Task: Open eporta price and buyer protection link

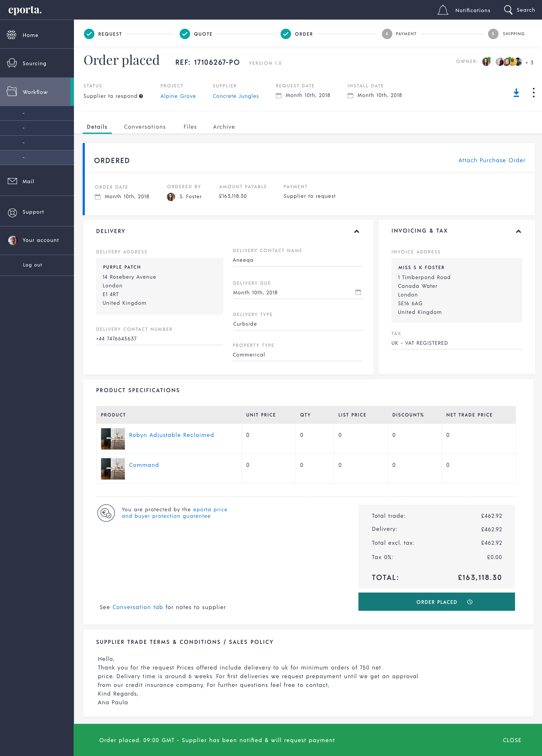Action: (174, 513)
